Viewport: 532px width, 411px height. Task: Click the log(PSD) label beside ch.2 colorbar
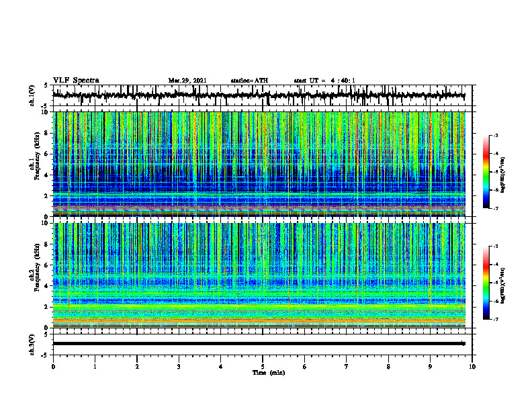point(503,285)
